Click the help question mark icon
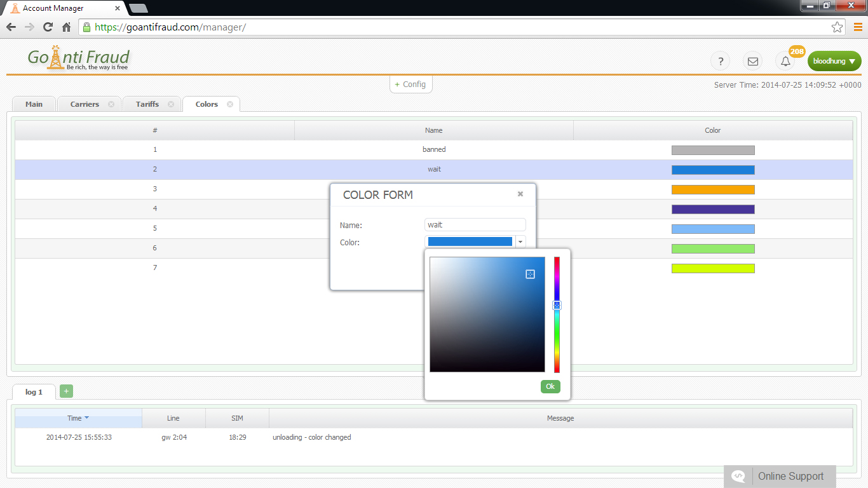Screen dimensions: 868x488 pyautogui.click(x=720, y=62)
